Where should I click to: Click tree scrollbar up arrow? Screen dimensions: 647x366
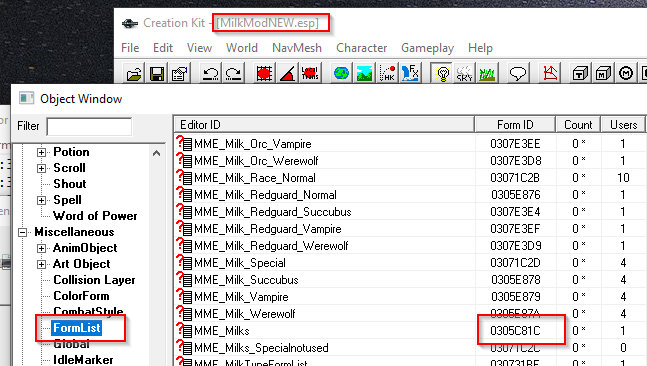click(x=156, y=153)
